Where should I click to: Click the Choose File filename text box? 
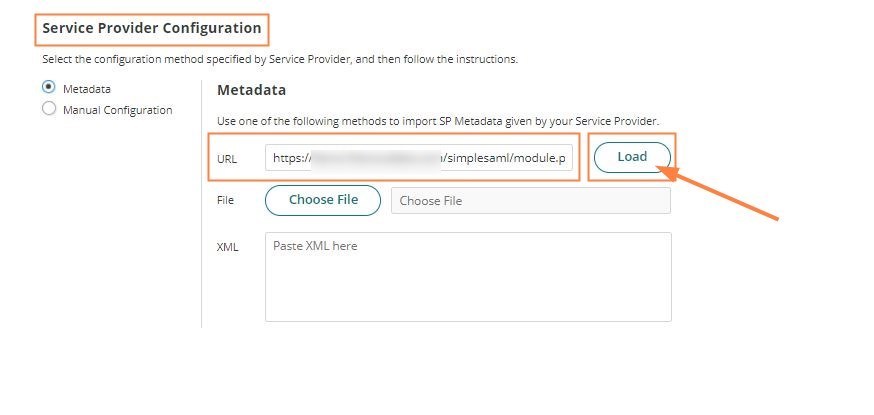pyautogui.click(x=530, y=200)
